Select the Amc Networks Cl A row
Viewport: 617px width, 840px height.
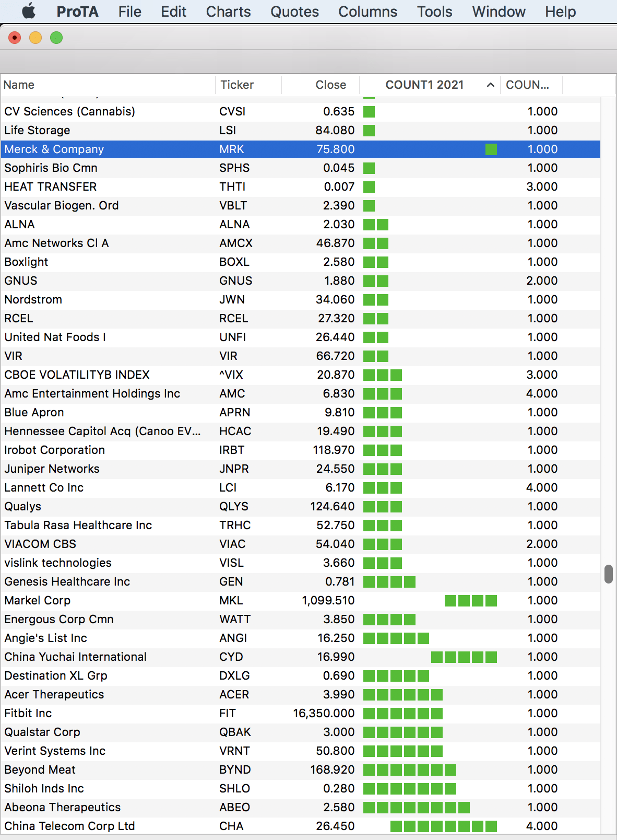click(x=300, y=243)
